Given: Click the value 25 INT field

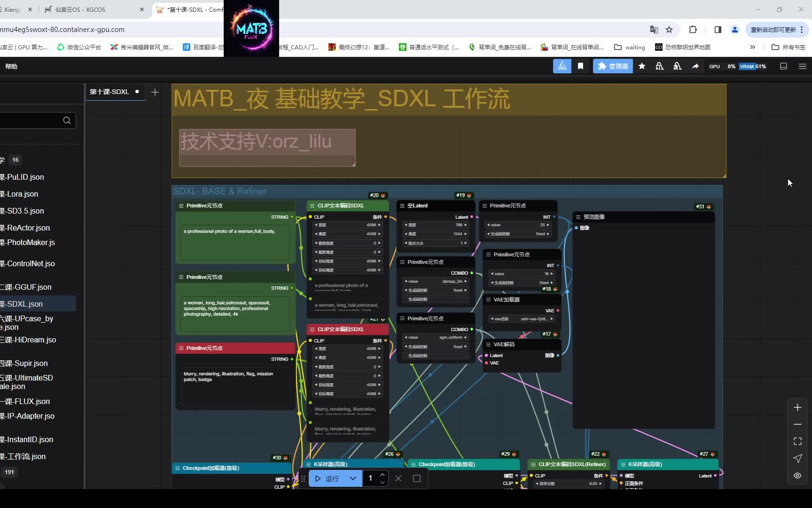Looking at the screenshot, I should click(518, 225).
